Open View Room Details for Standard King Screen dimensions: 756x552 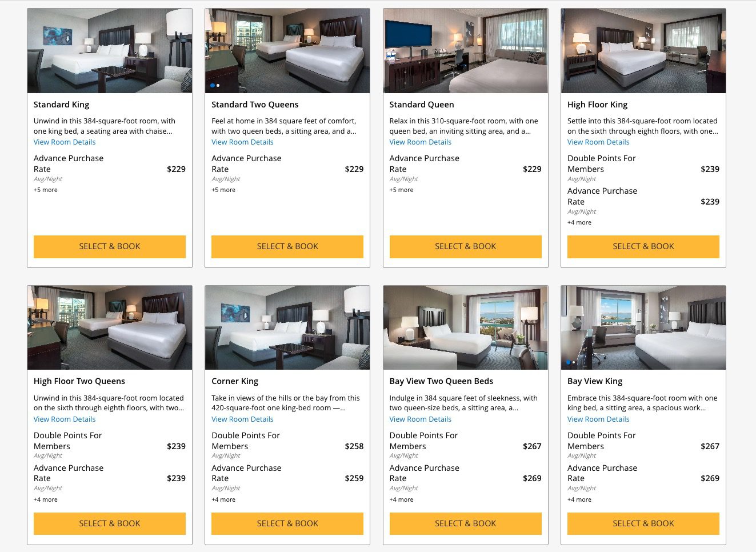(x=64, y=142)
